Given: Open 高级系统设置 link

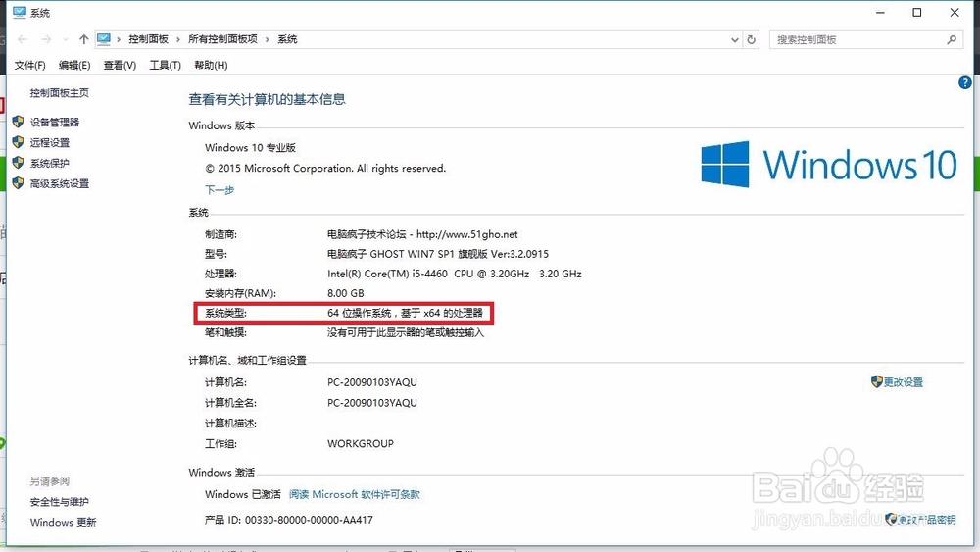Looking at the screenshot, I should 60,183.
